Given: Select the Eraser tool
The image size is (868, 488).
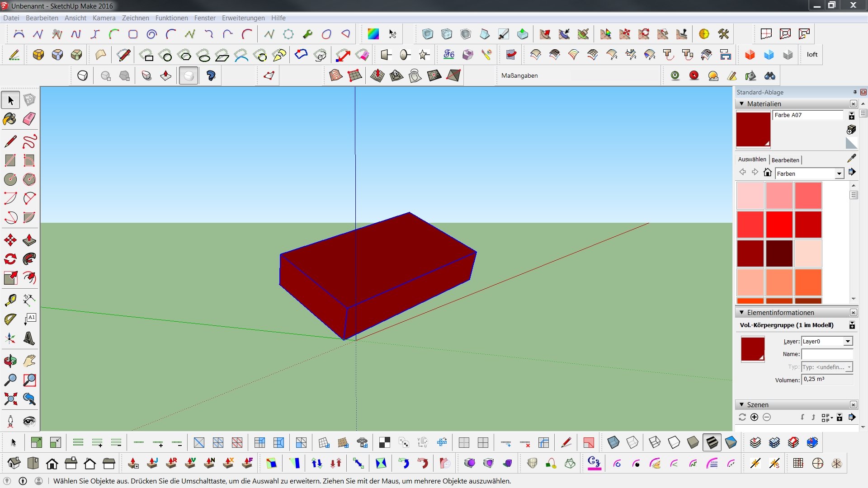Looking at the screenshot, I should click(x=29, y=119).
